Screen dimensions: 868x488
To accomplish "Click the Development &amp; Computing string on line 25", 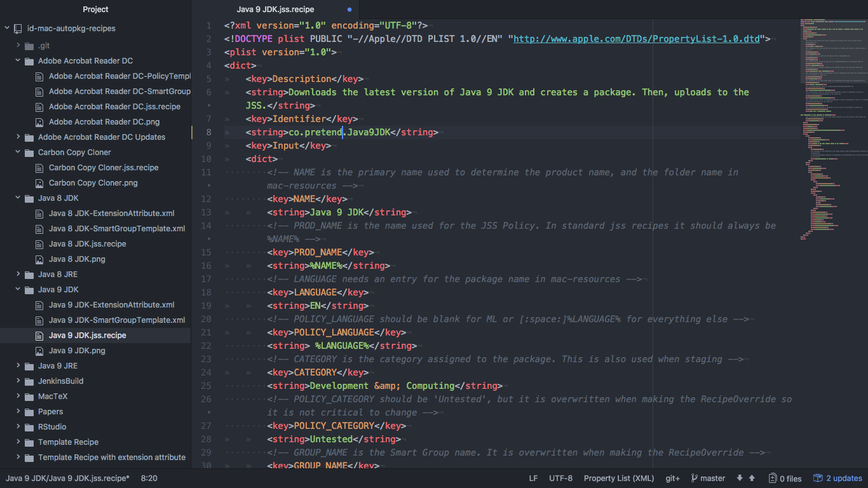I will (382, 386).
